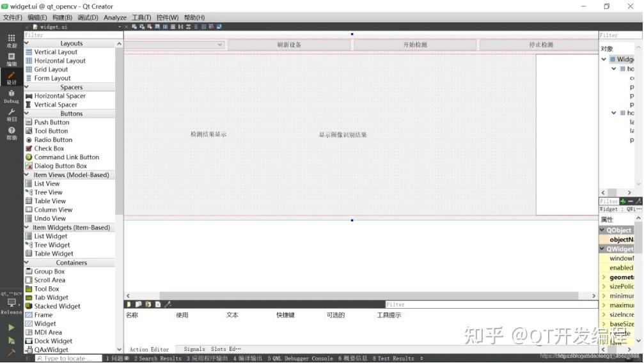The image size is (644, 363).
Task: Click the Action Editor Filter field
Action: click(x=492, y=304)
